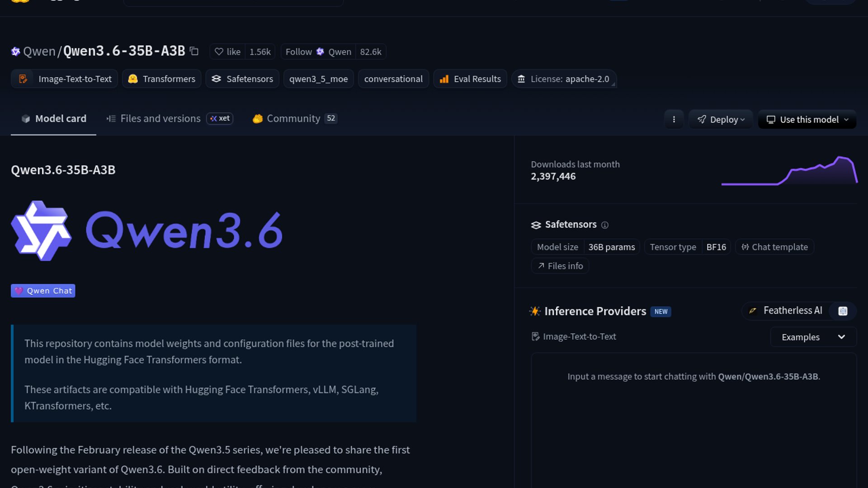Click the Downloads last month figure 2,397,446
868x488 pixels.
coord(553,176)
